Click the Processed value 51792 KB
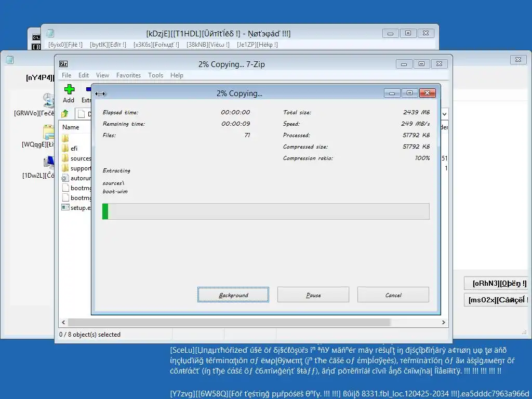Viewport: 532px width, 399px height. 416,135
